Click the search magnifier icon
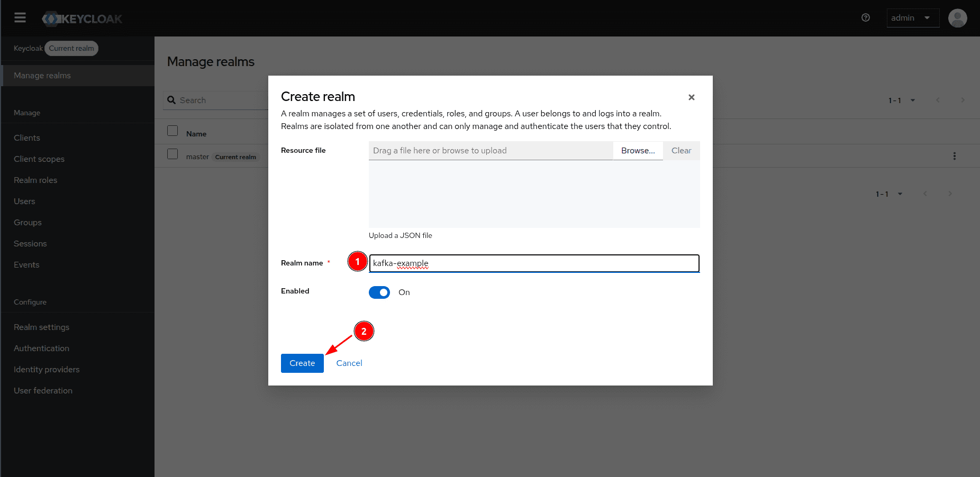The image size is (980, 477). (x=171, y=100)
